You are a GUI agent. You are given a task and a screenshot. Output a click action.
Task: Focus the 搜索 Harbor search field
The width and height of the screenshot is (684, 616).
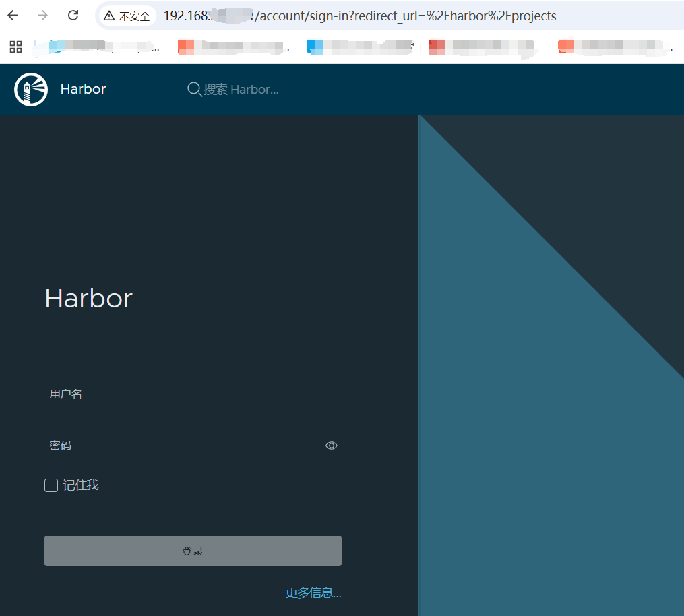[241, 90]
